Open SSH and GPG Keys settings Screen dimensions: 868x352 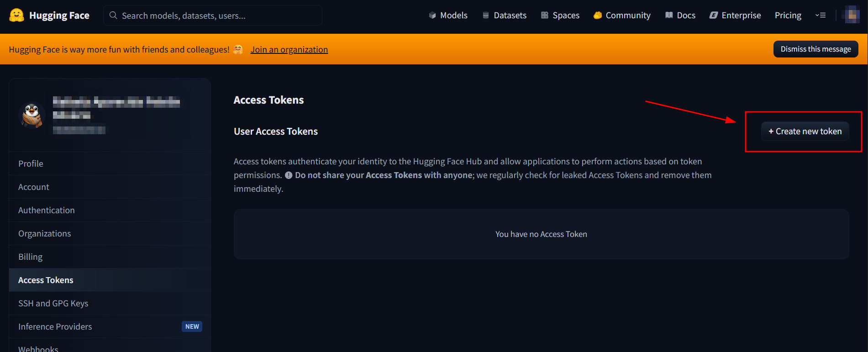point(110,303)
